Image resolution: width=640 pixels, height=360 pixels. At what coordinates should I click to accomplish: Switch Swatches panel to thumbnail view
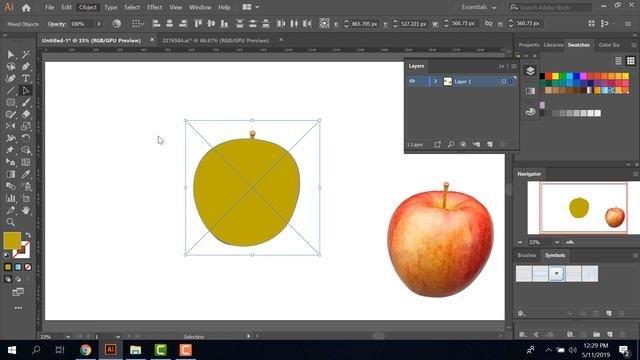tap(631, 61)
